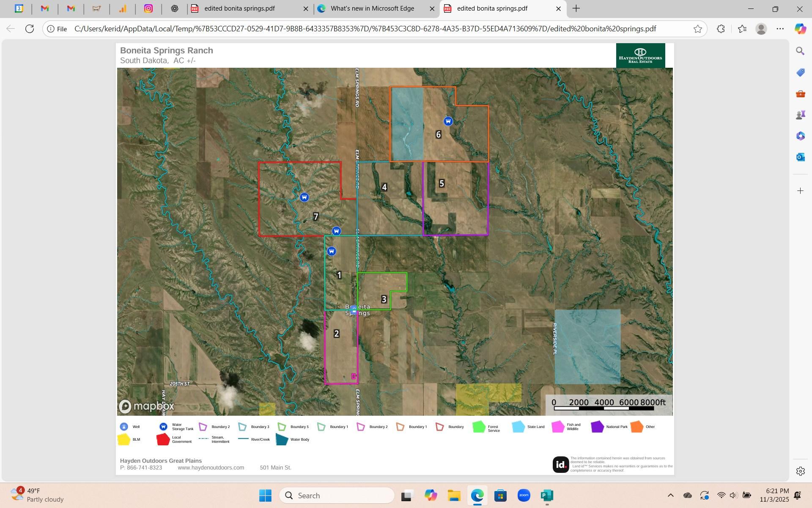The height and width of the screenshot is (508, 812).
Task: Click the Windows taskbar Search box
Action: [337, 495]
